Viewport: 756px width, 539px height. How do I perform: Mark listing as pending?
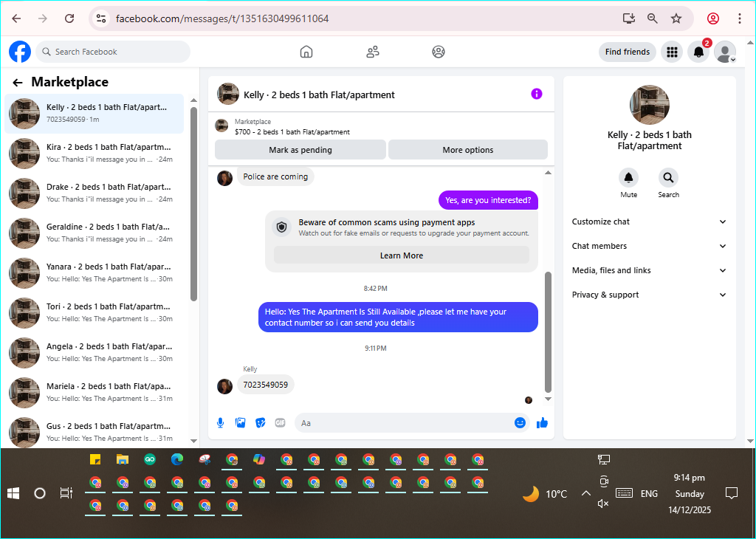(300, 150)
